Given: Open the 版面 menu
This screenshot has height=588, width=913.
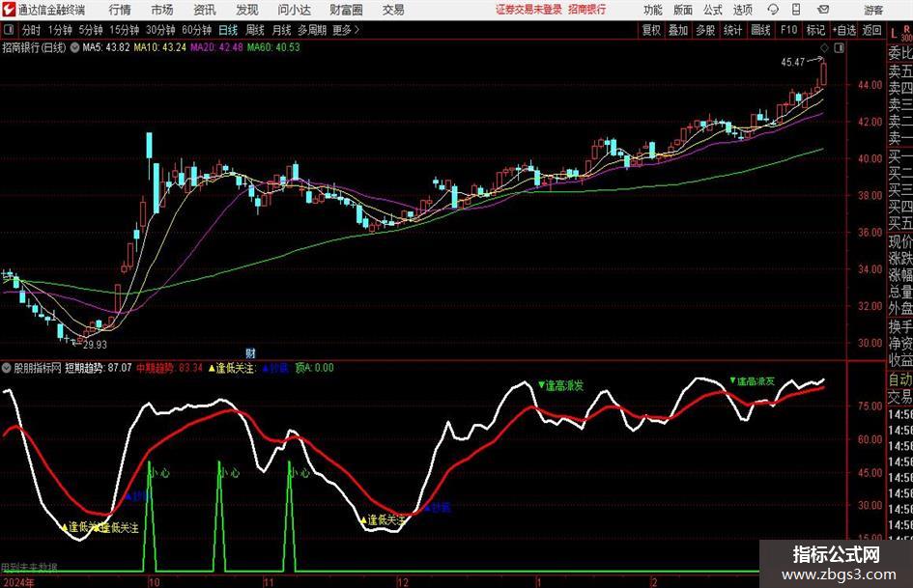Looking at the screenshot, I should [682, 10].
